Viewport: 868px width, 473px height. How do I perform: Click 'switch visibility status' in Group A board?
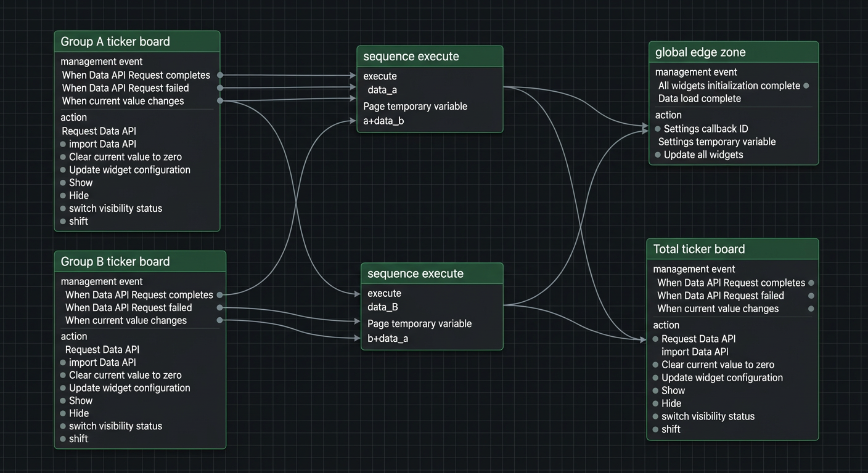pos(115,208)
